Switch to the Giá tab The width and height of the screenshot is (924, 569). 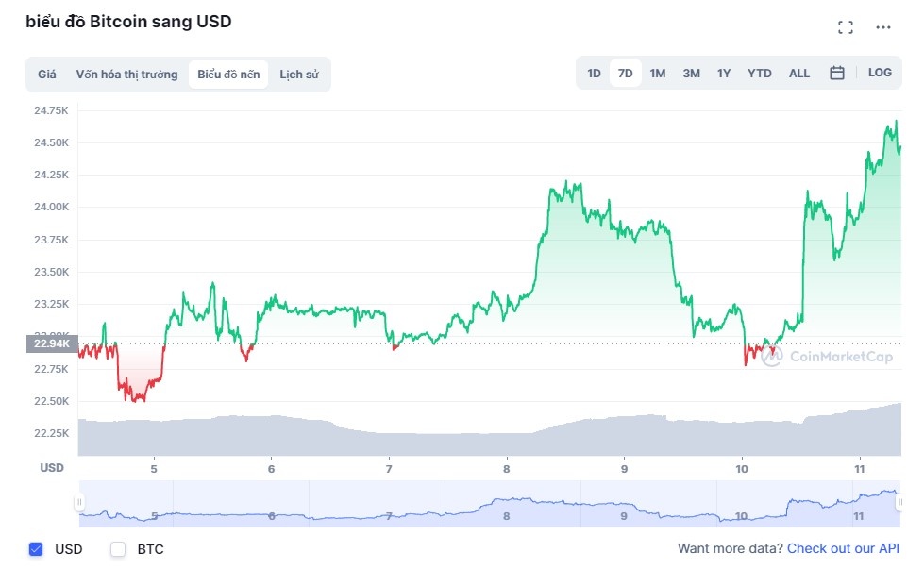coord(46,73)
